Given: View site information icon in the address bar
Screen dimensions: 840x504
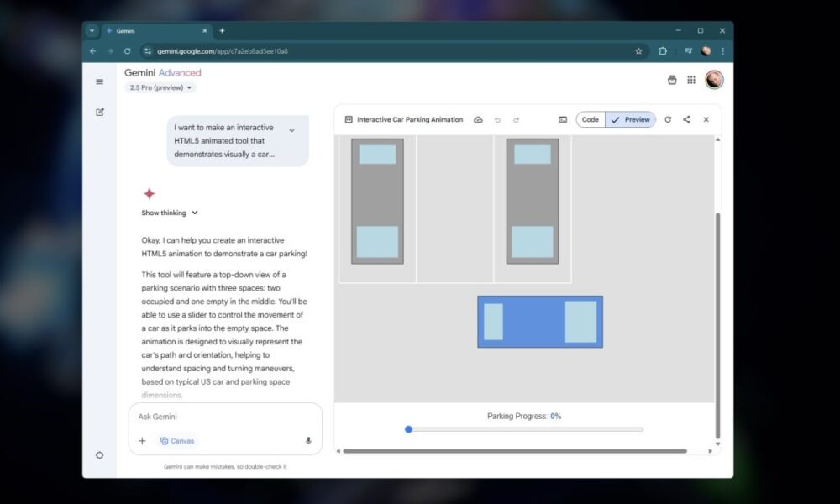Looking at the screenshot, I should [x=148, y=51].
